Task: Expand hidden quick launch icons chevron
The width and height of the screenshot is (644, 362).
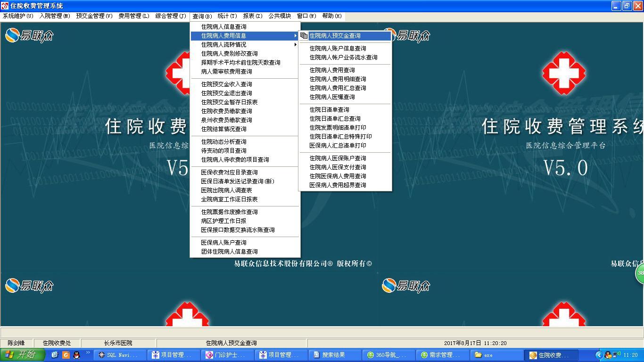Action: [88, 353]
